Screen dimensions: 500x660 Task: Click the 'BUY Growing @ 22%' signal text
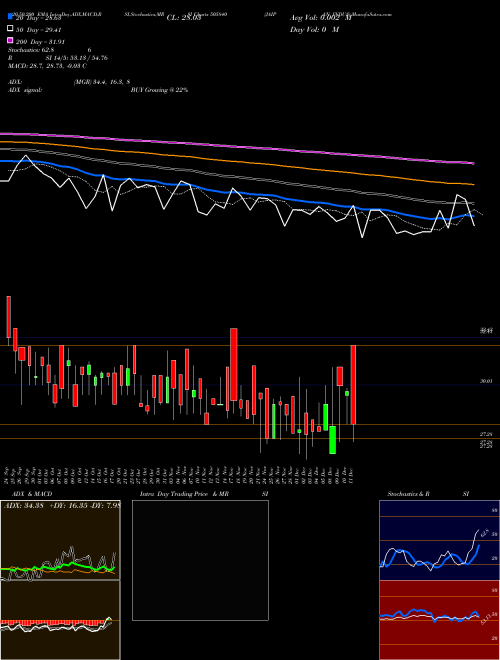(x=159, y=90)
